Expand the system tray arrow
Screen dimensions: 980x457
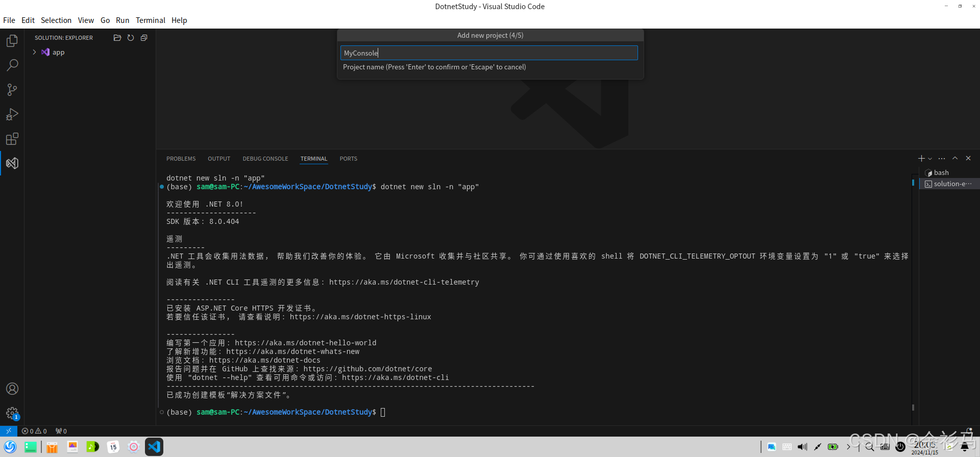coord(849,447)
